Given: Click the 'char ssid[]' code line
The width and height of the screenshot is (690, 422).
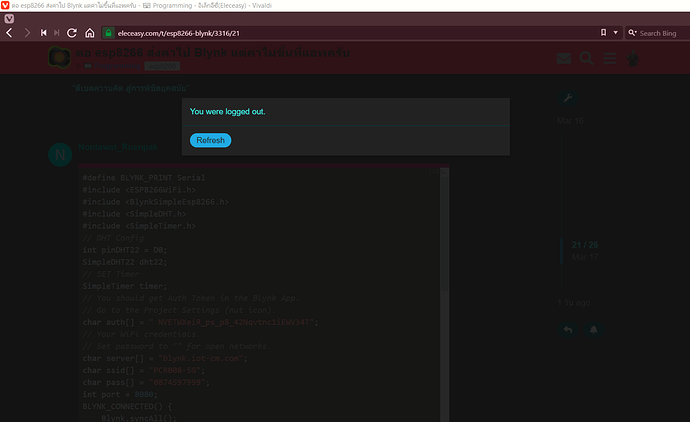Looking at the screenshot, I should click(x=144, y=371).
